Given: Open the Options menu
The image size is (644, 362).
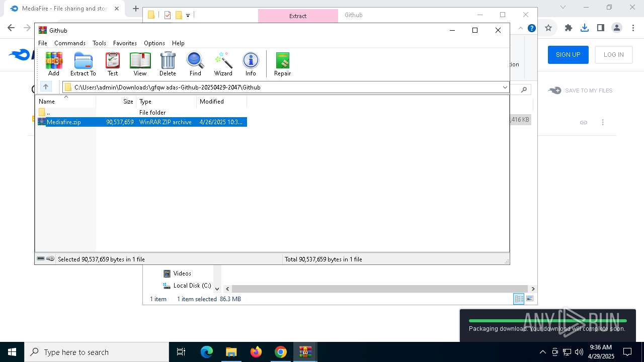Looking at the screenshot, I should coord(154,43).
